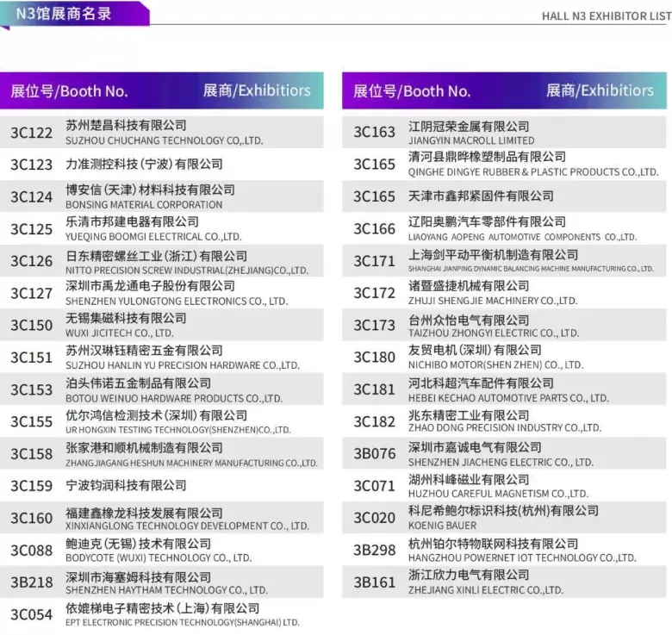Image resolution: width=672 pixels, height=635 pixels.
Task: Click booth number 3C054
Action: point(31,615)
